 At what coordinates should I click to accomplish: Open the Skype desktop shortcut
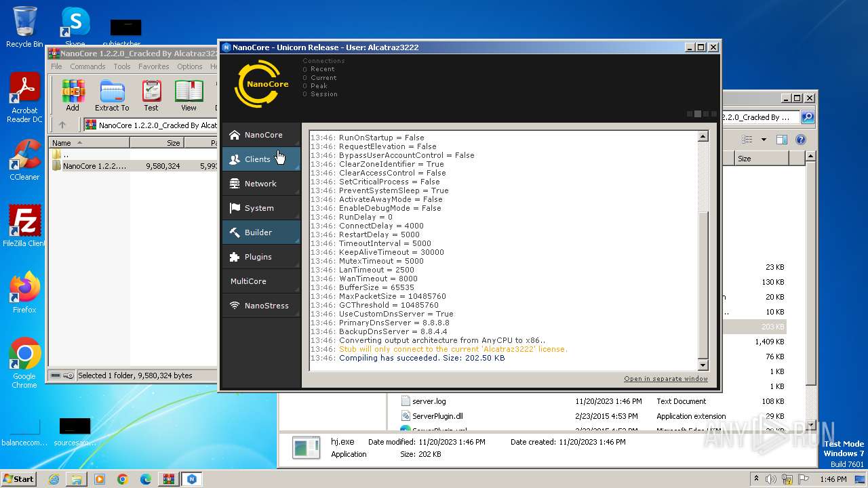pos(75,27)
